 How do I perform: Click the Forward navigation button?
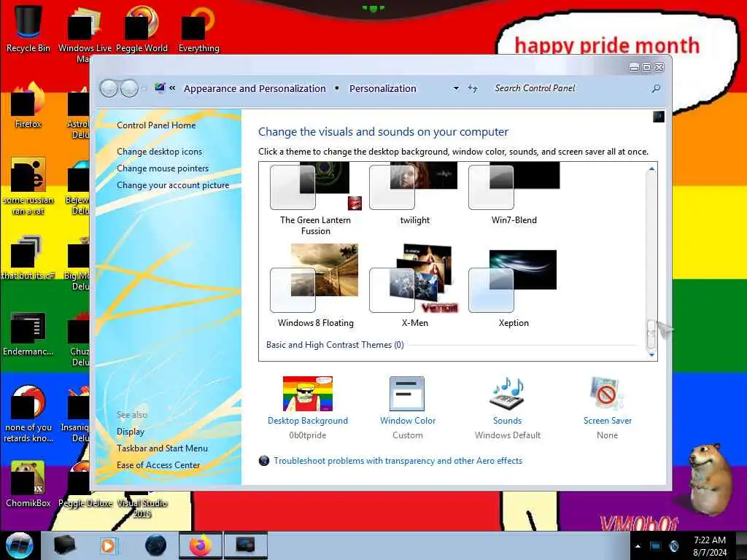(129, 88)
